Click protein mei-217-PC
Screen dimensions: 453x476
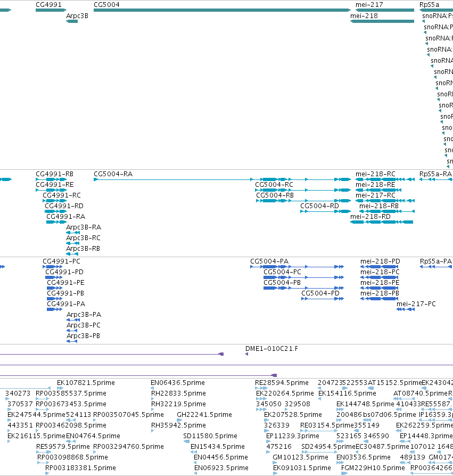[x=406, y=309]
